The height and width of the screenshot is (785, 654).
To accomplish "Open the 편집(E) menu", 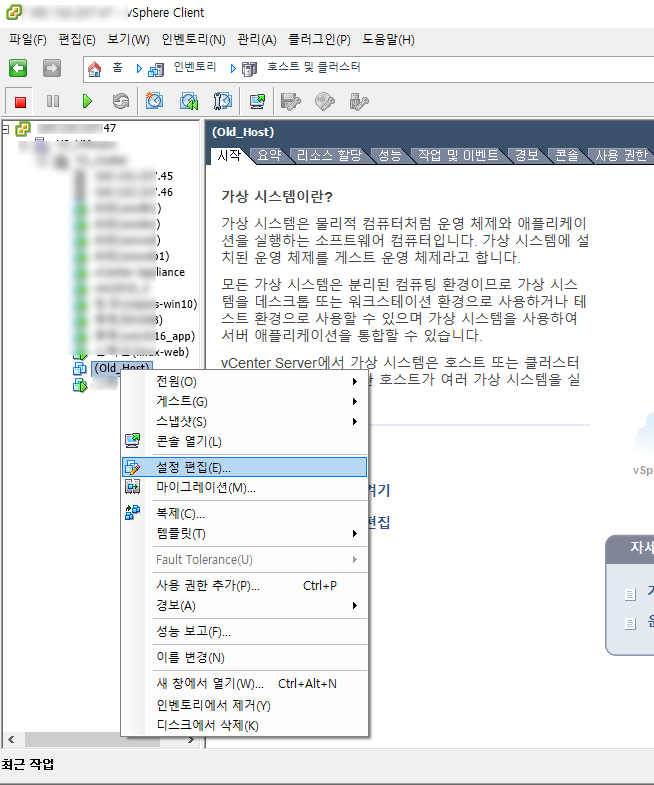I will [x=77, y=40].
